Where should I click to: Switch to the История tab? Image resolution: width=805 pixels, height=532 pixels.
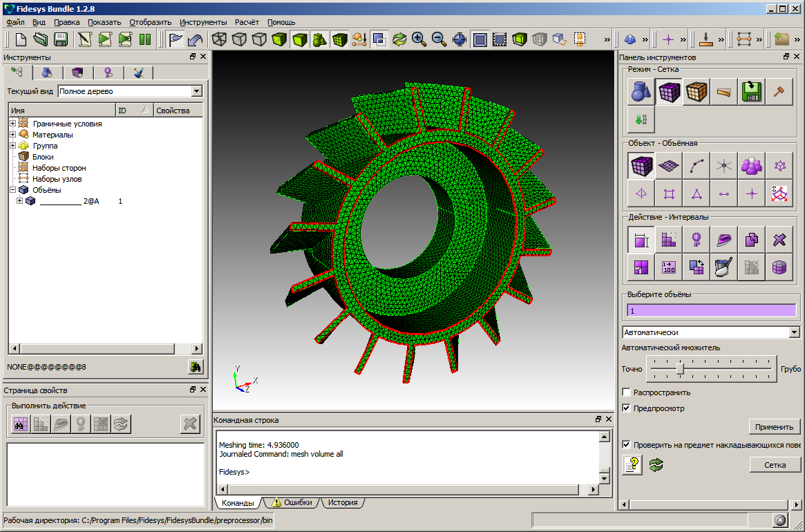click(343, 502)
